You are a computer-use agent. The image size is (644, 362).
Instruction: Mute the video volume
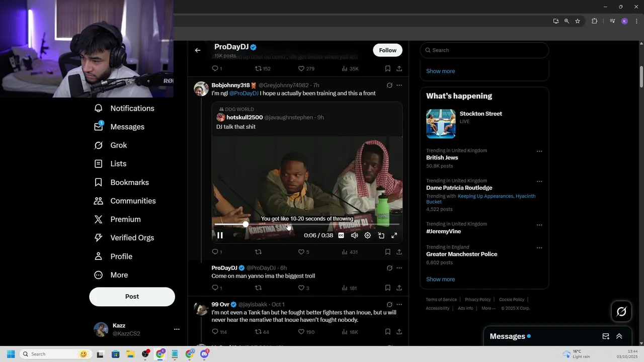pyautogui.click(x=354, y=235)
